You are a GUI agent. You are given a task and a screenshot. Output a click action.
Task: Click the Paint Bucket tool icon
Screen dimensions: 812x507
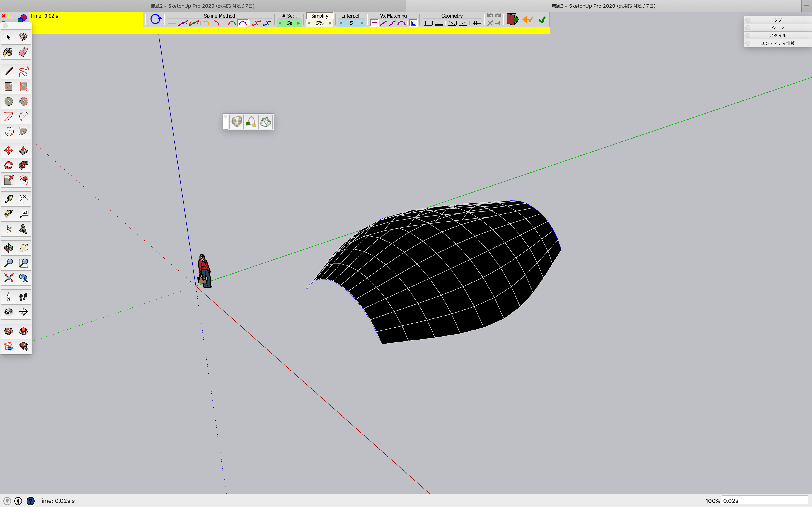[x=8, y=52]
